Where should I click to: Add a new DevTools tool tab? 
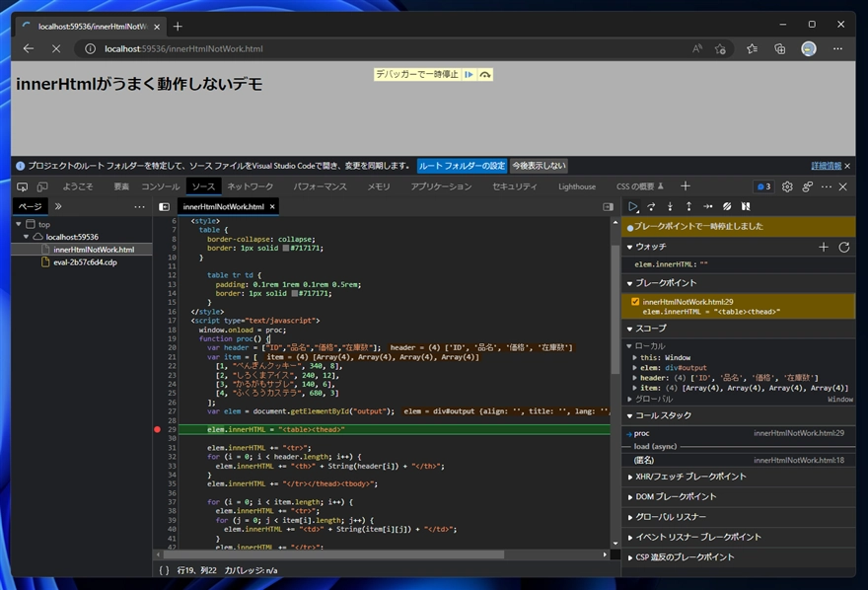click(686, 185)
